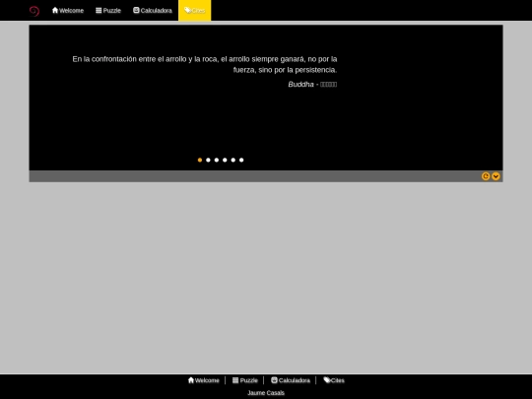Click the orange reload quotes icon
The image size is (532, 399).
pyautogui.click(x=486, y=176)
